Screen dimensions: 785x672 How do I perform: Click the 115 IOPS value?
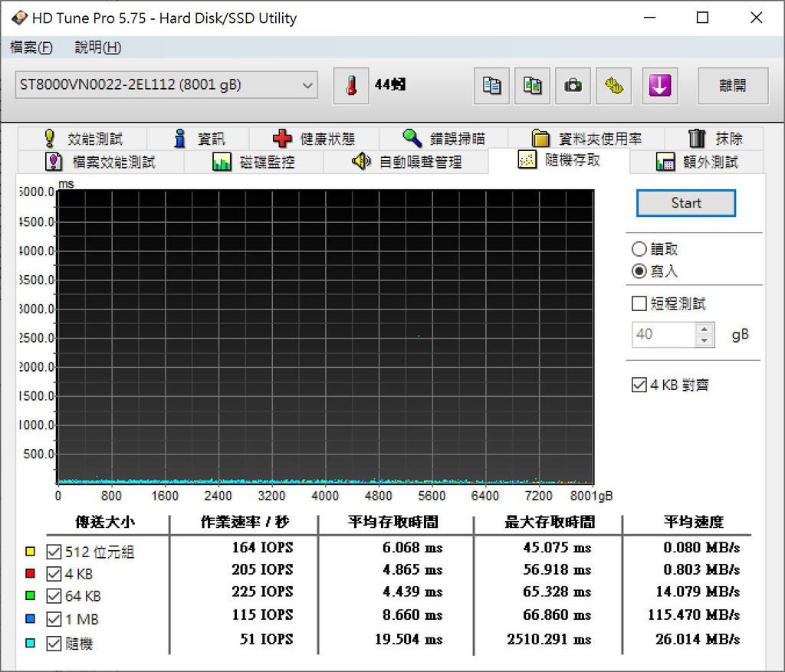coord(262,615)
